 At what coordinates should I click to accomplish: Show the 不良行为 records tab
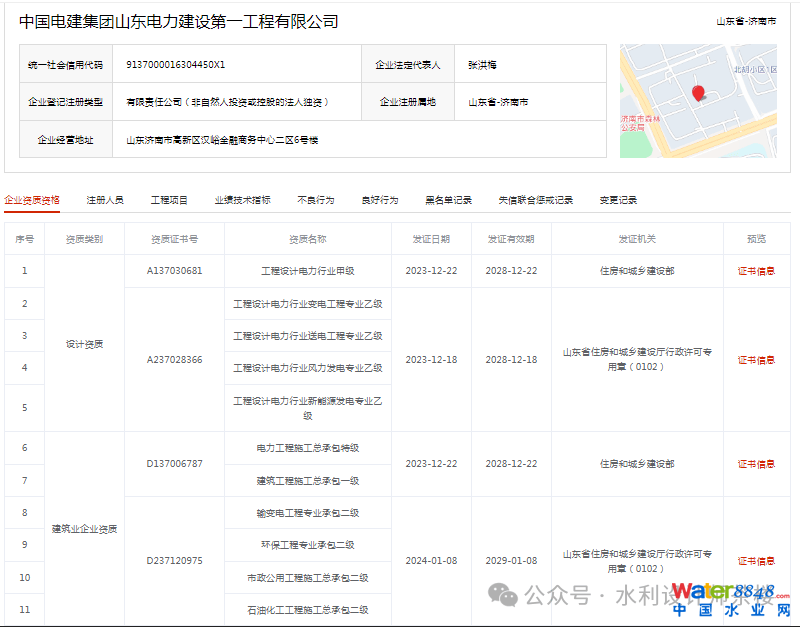click(x=315, y=200)
